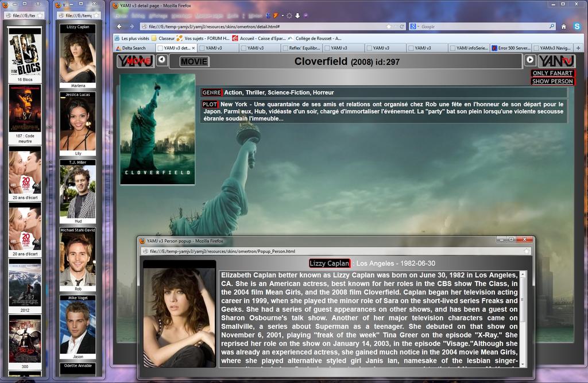The height and width of the screenshot is (383, 588).
Task: Click the biography scrollbar up arrow
Action: coord(523,274)
